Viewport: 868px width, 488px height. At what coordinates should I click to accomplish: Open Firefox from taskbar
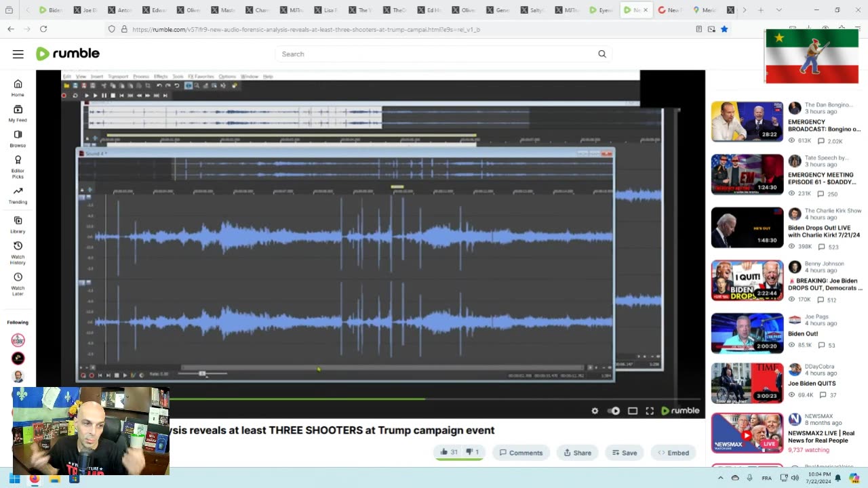coord(35,479)
